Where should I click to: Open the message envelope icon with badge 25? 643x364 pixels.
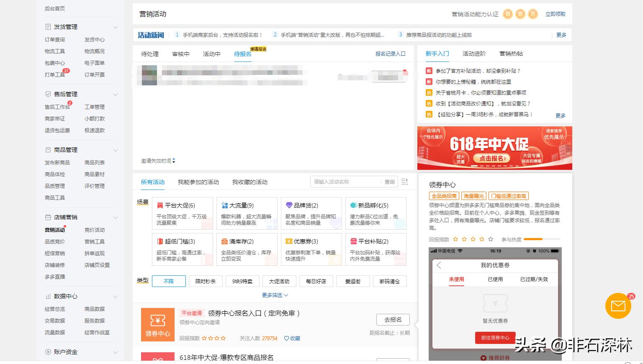[x=618, y=306]
